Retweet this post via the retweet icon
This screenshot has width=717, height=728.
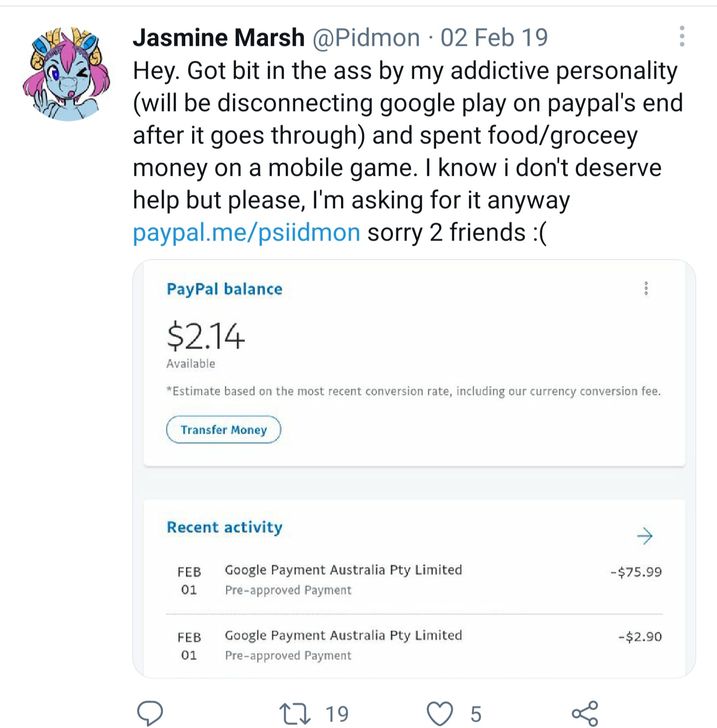click(x=295, y=714)
